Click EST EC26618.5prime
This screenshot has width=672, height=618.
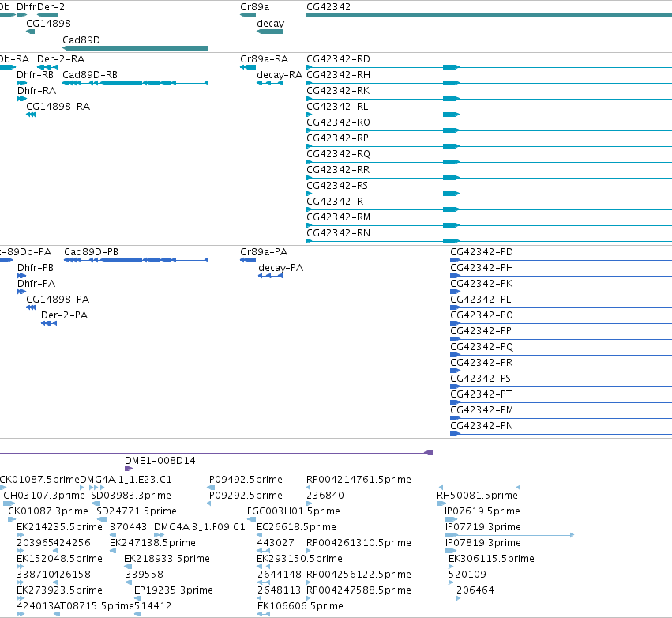[297, 527]
